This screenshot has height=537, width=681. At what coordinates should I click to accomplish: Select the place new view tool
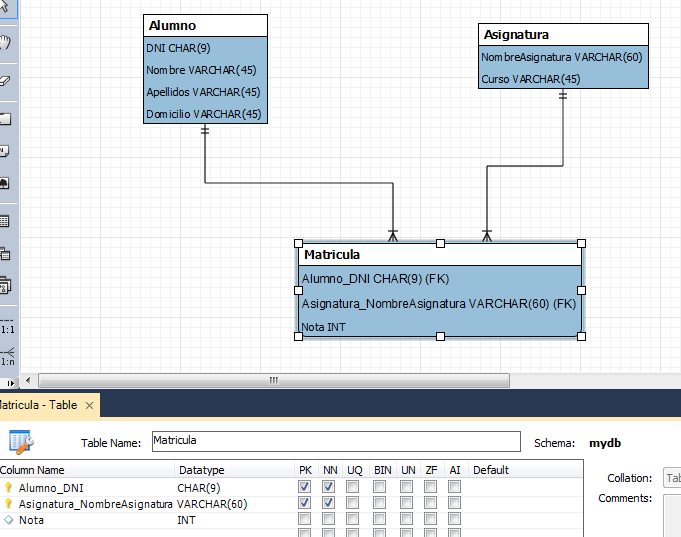pos(5,253)
